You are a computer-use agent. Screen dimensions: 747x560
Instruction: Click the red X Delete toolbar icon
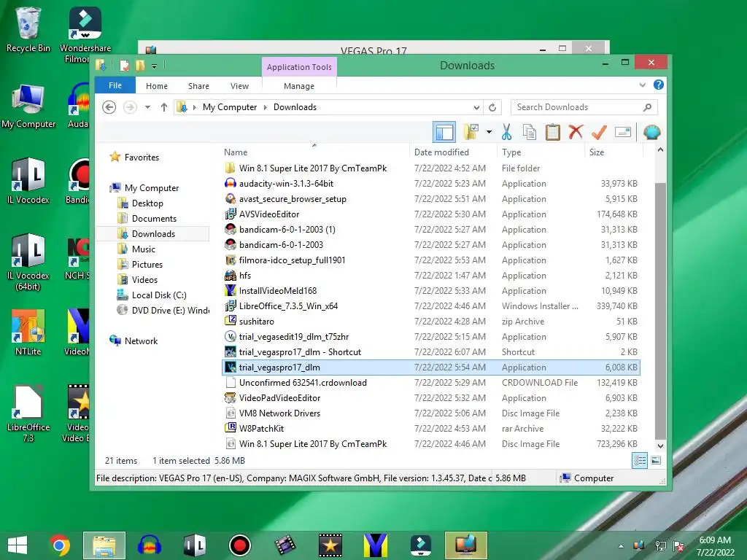[576, 132]
